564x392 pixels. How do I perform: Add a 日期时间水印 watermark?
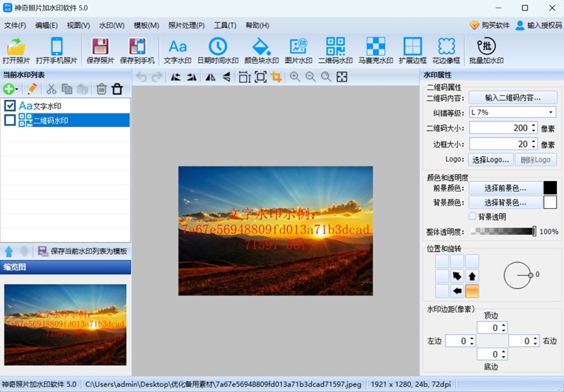click(218, 51)
